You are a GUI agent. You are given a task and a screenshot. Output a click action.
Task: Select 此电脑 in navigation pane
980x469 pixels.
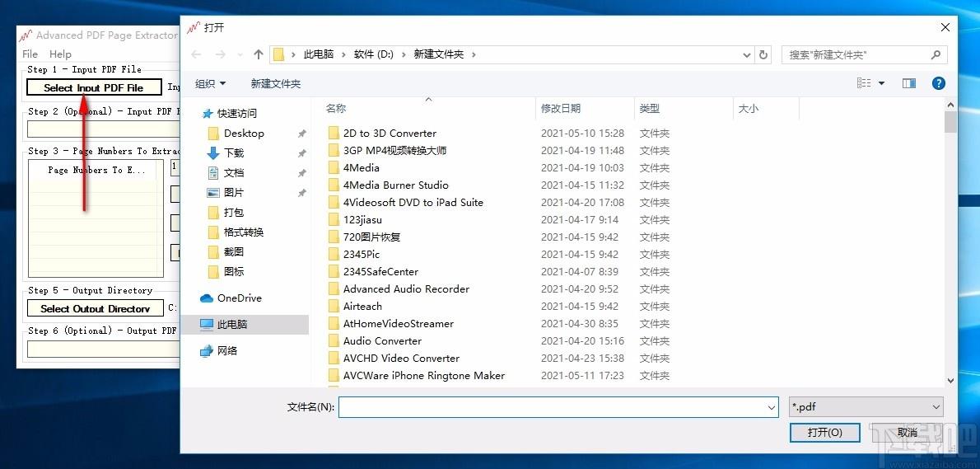(x=232, y=325)
